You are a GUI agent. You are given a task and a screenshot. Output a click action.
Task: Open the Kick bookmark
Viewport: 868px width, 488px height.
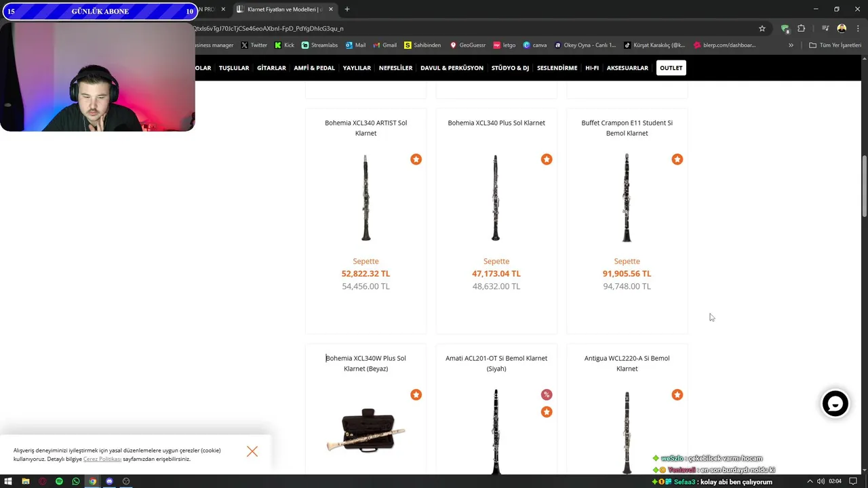click(285, 45)
